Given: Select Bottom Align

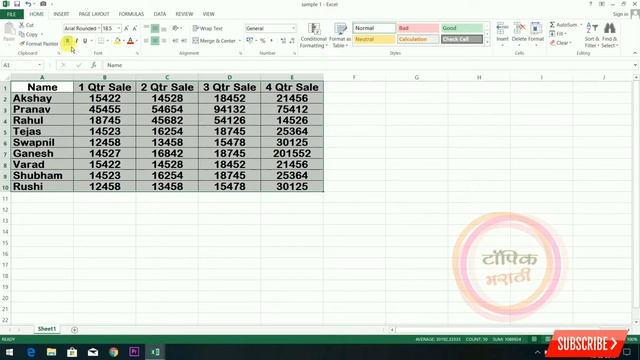Looking at the screenshot, I should pos(164,28).
